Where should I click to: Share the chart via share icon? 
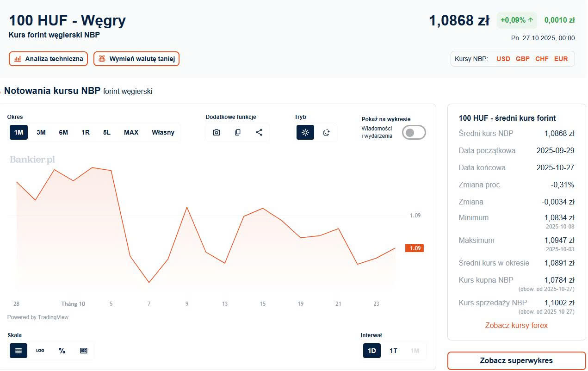[x=259, y=132]
